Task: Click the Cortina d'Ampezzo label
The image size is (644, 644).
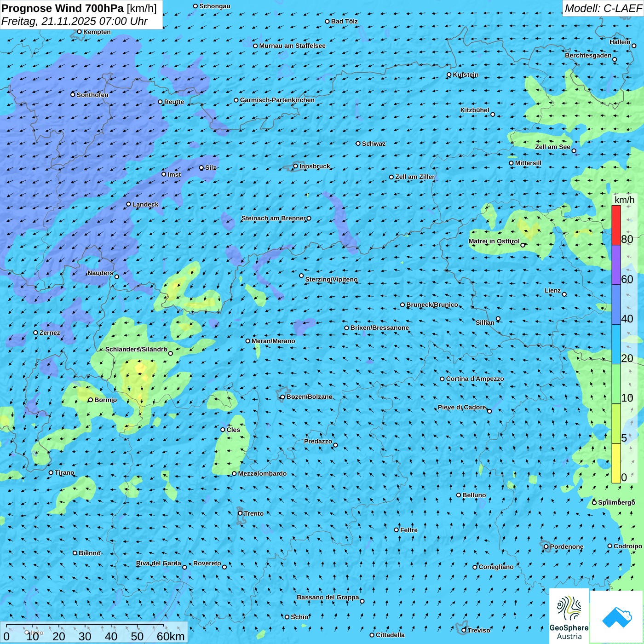Action: point(475,379)
